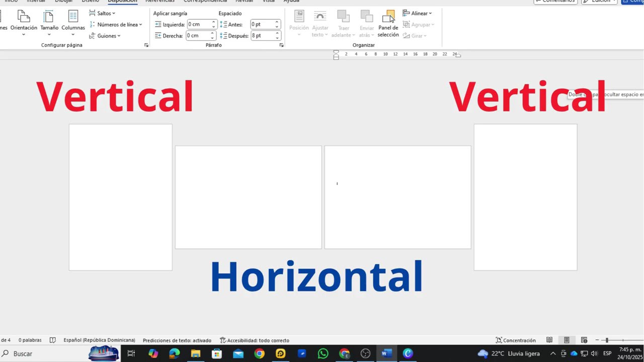
Task: Switch to Print Layout view icon
Action: pos(567,340)
